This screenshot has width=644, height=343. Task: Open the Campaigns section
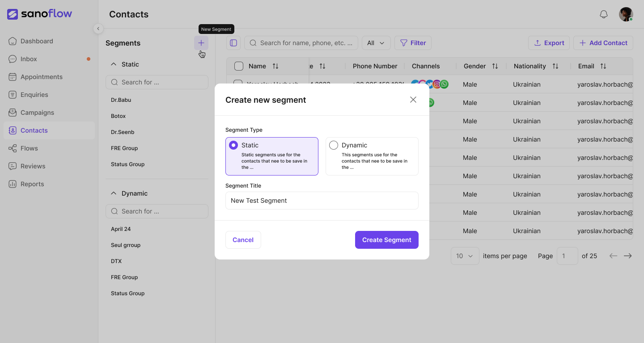(49, 113)
